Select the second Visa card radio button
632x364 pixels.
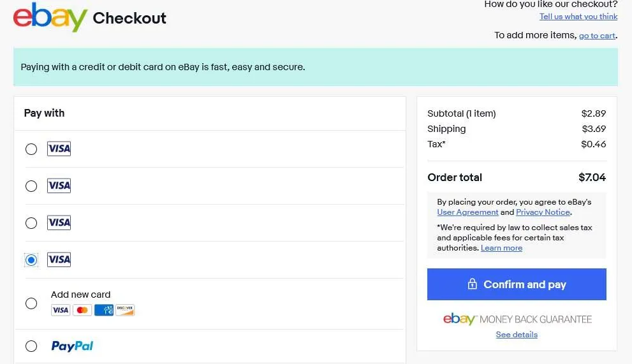31,186
